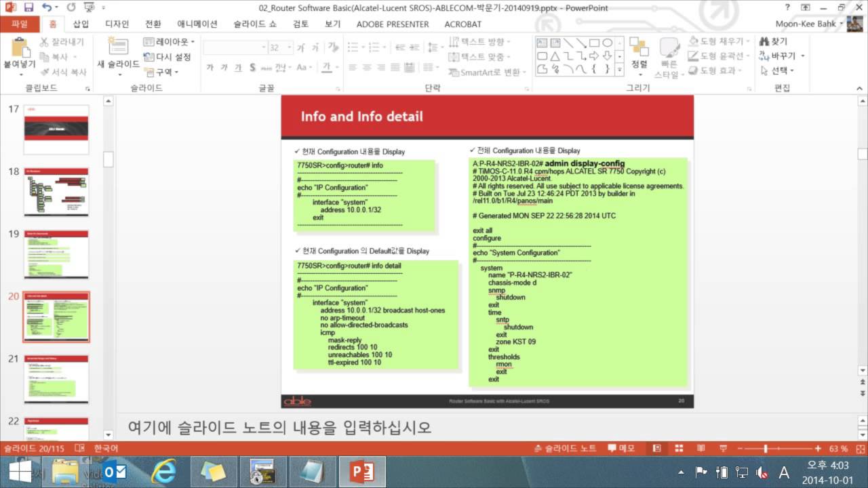Open Design (디자인) tab

click(117, 24)
